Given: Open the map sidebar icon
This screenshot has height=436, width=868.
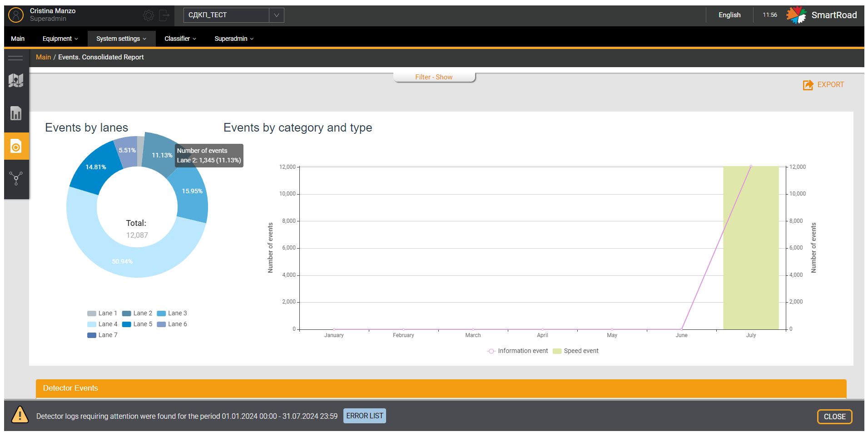Looking at the screenshot, I should (x=16, y=81).
